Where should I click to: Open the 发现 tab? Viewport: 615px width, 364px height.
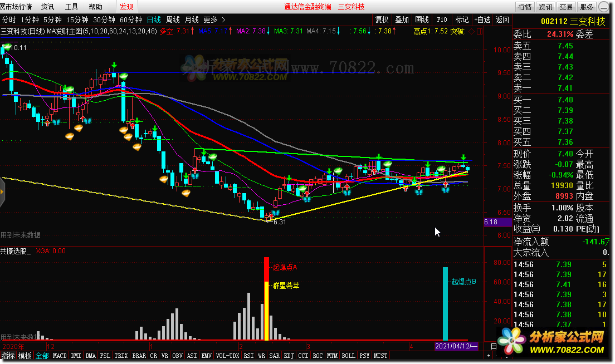click(x=126, y=7)
